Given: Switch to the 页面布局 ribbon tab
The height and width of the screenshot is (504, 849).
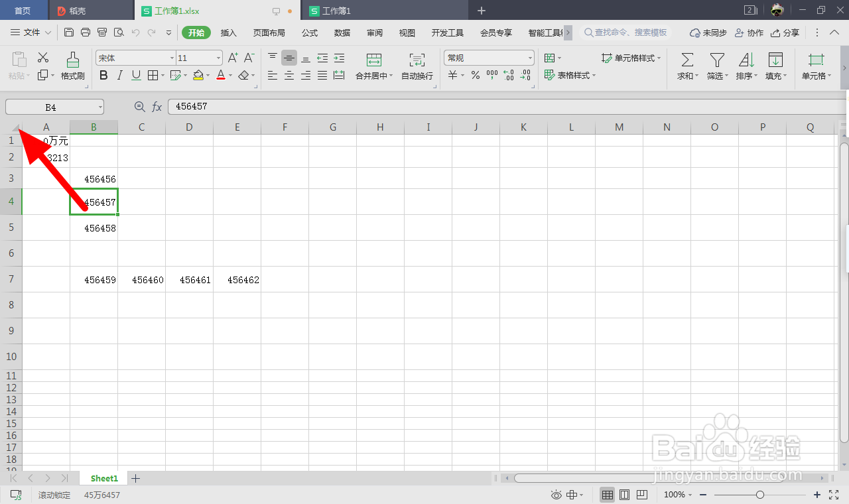Looking at the screenshot, I should (269, 32).
